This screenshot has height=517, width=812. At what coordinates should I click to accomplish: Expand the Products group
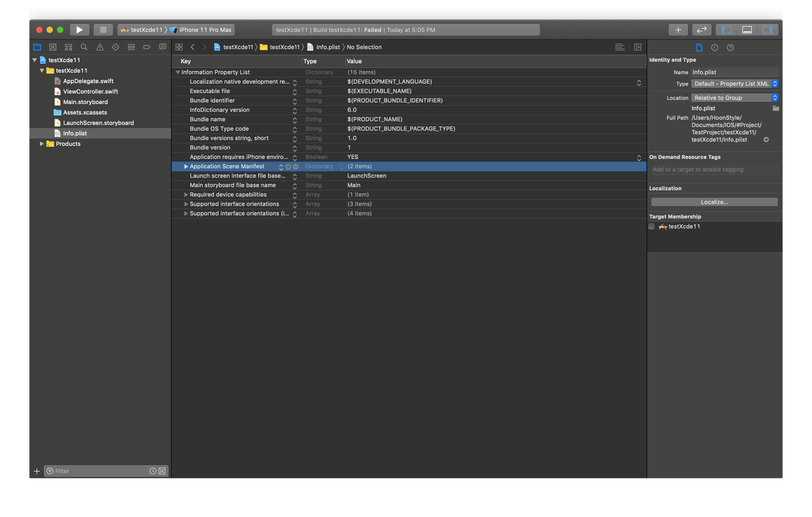(42, 144)
